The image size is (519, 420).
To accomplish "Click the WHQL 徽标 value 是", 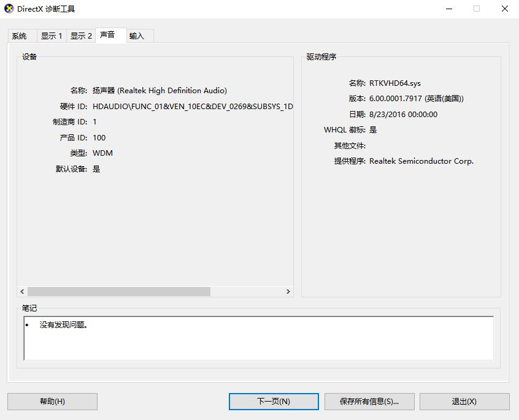I will tap(373, 129).
